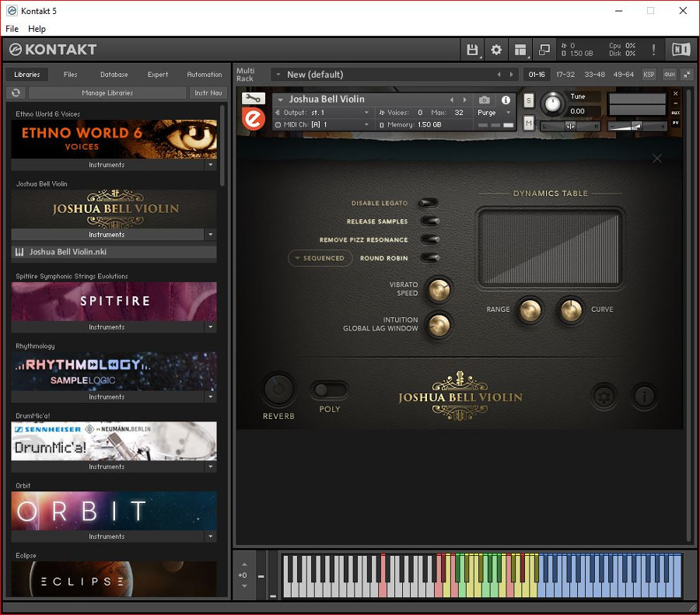Solo the instrument with S button

(529, 100)
